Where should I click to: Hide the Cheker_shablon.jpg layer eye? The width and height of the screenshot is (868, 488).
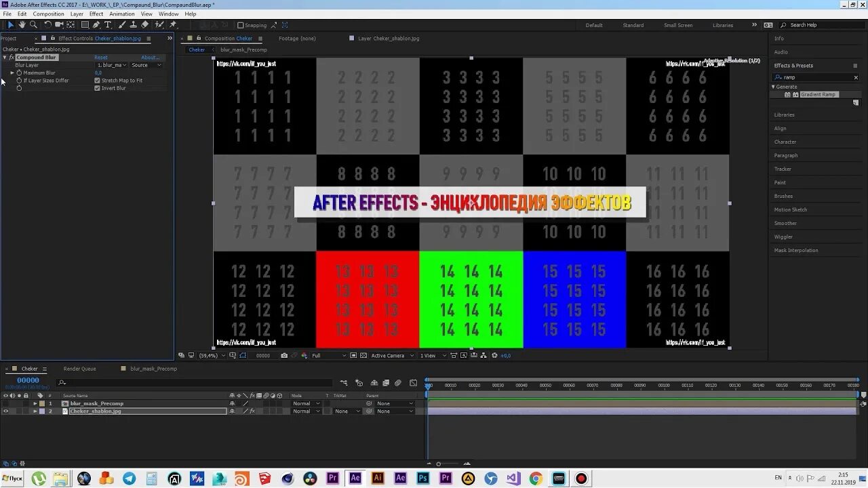pos(6,411)
